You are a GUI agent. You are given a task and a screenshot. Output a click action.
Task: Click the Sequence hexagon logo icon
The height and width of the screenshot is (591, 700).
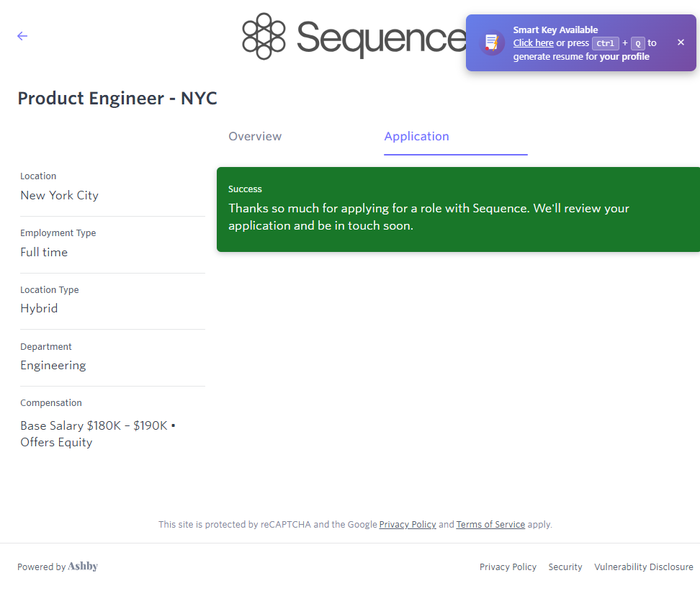[264, 36]
